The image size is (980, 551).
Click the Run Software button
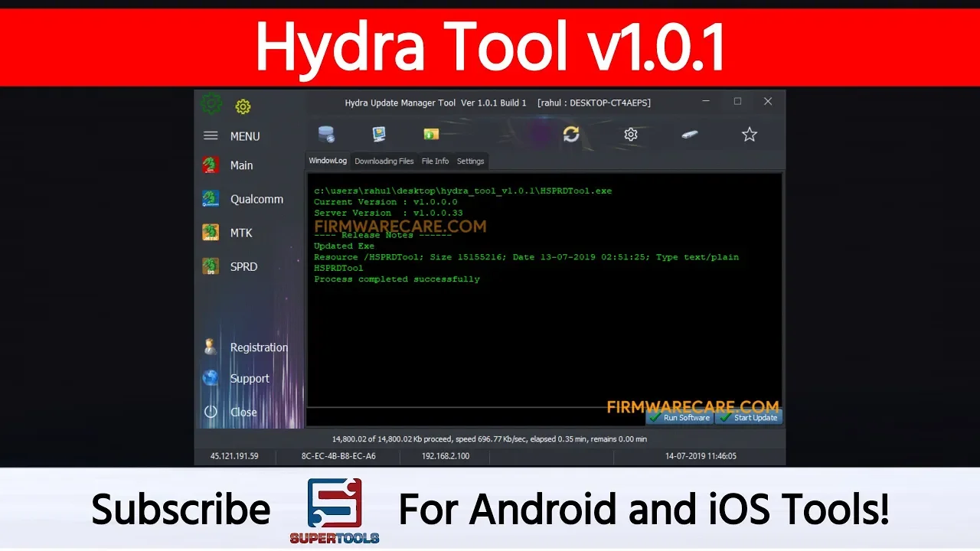tap(679, 417)
